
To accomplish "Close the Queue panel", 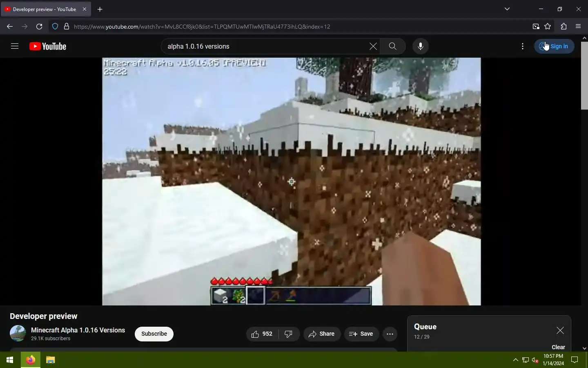I will pos(560,330).
